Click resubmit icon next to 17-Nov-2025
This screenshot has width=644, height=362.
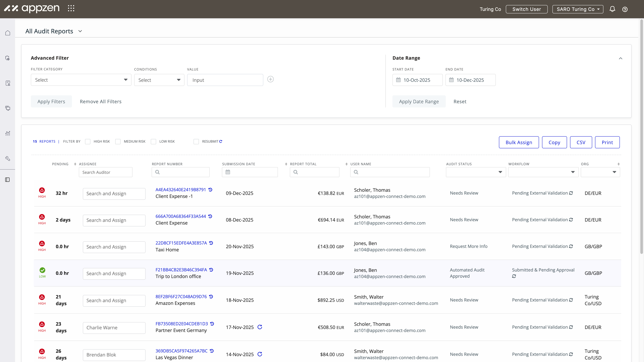click(260, 327)
